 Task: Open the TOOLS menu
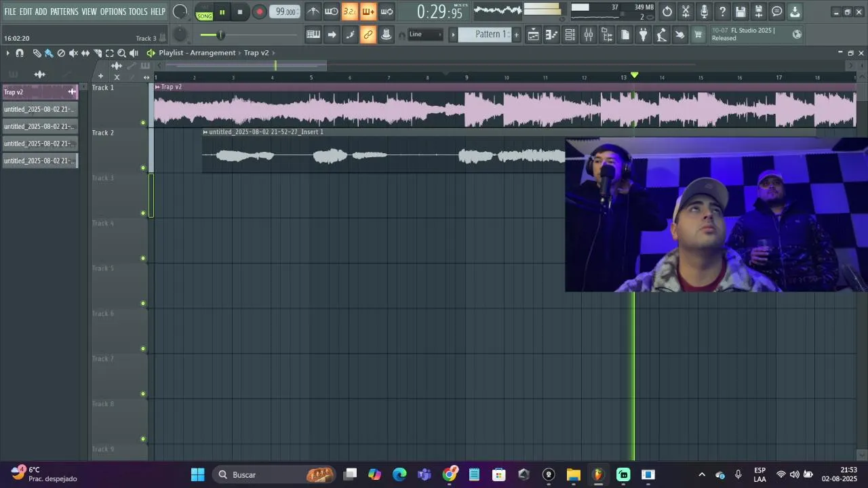[x=138, y=12]
